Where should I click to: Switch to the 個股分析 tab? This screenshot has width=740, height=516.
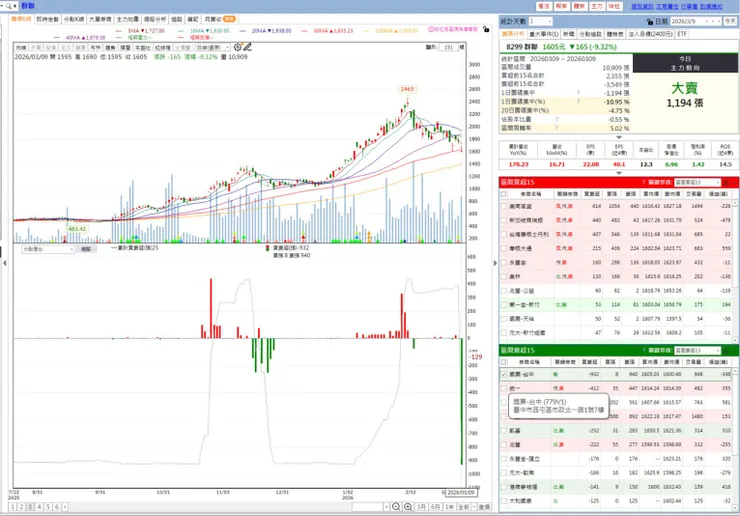155,19
